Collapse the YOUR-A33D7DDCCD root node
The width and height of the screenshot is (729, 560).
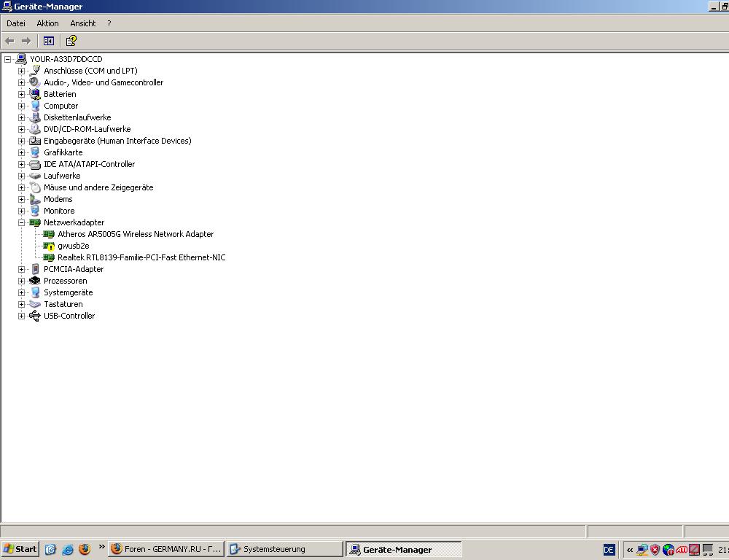tap(7, 59)
